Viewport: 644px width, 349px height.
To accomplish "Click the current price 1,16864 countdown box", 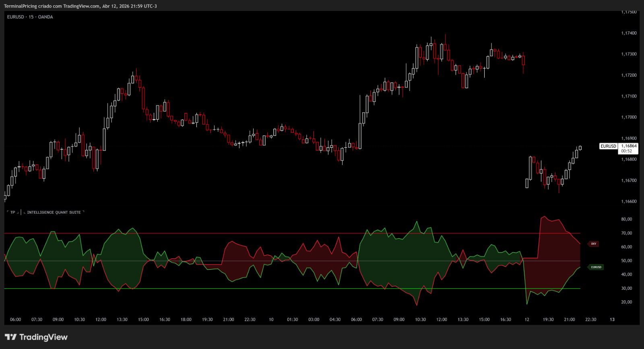I will tap(629, 149).
